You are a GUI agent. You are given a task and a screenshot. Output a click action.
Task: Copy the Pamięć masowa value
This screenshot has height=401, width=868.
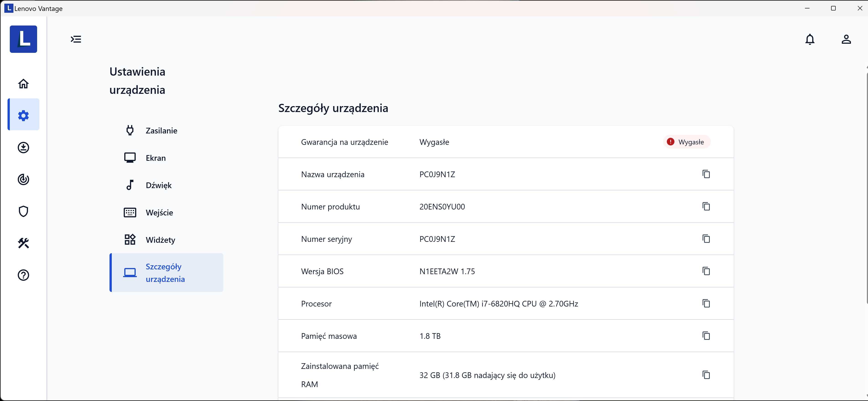706,336
